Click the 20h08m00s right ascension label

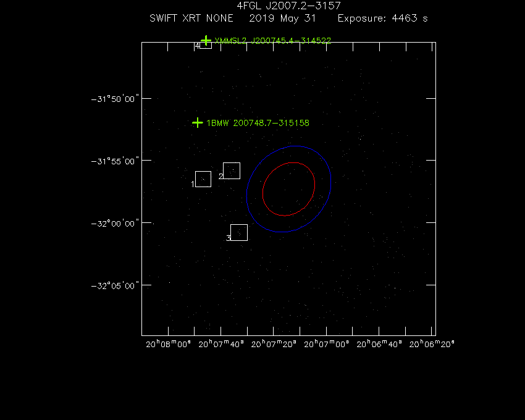169,344
